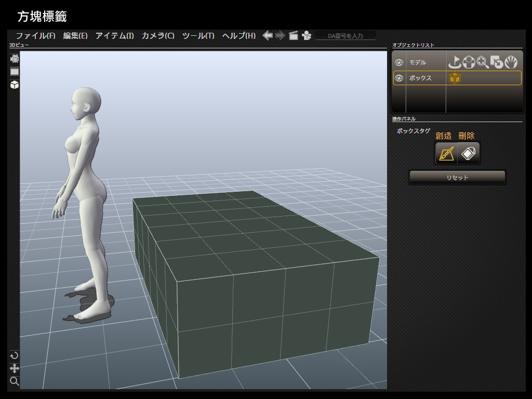
Task: Click the film strip icon in 3D view
Action: pos(15,72)
